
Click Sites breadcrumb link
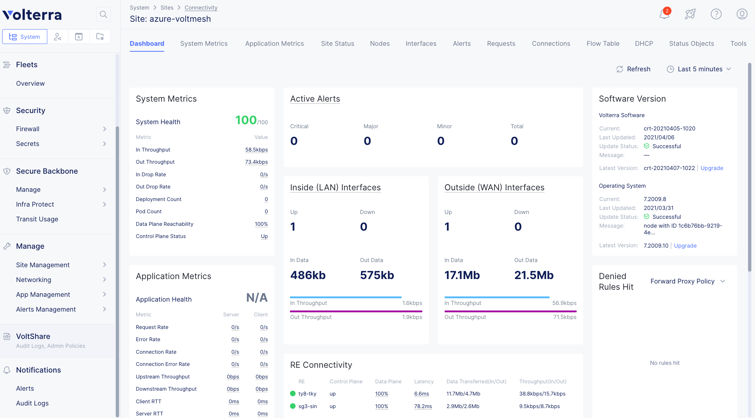point(167,8)
